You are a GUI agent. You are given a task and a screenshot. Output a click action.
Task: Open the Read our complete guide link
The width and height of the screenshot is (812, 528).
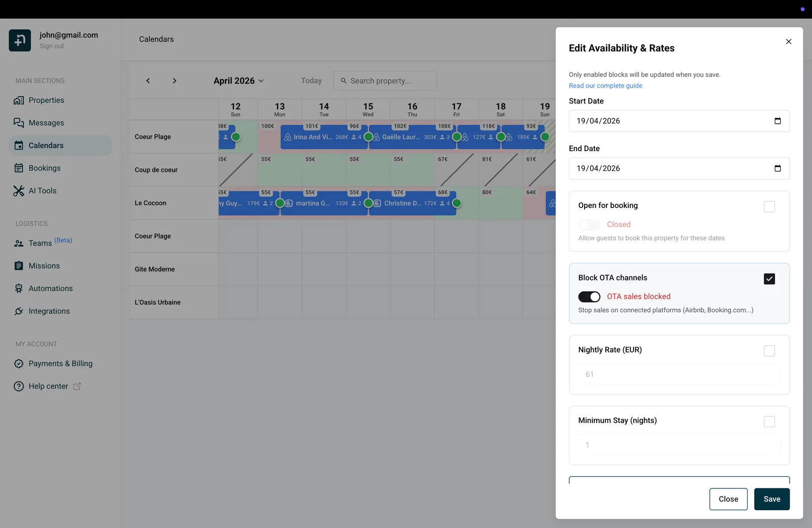tap(605, 86)
